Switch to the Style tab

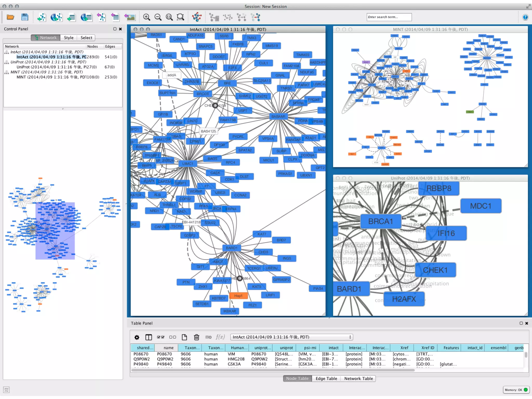pos(69,38)
